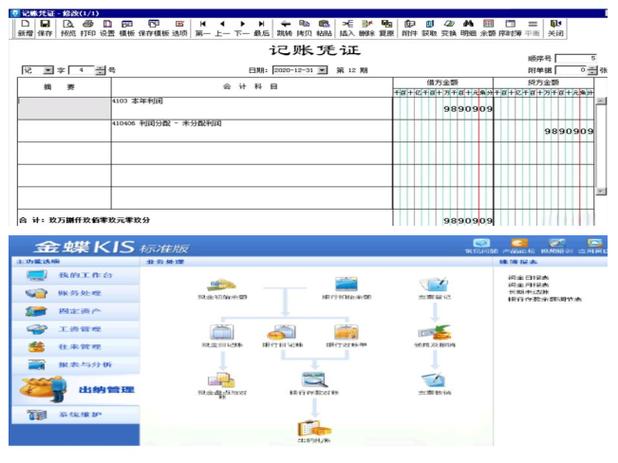Open the 银行存款对账 magnifier icon
Image resolution: width=618 pixels, height=463 pixels.
[314, 383]
